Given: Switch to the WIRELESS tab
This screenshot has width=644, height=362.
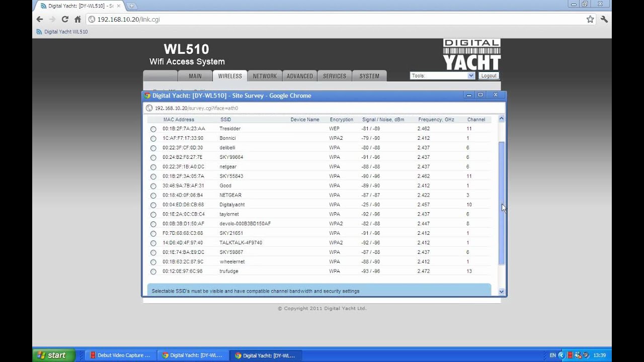Looking at the screenshot, I should click(x=230, y=76).
